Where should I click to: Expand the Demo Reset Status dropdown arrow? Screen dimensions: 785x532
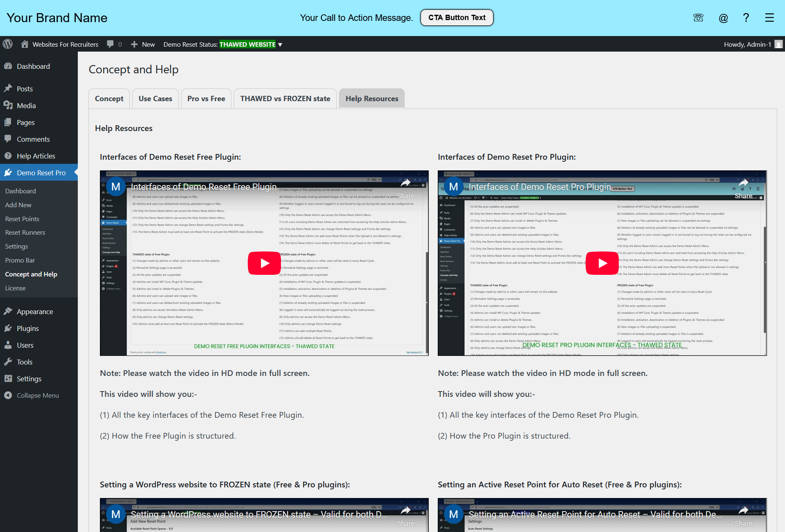[280, 45]
